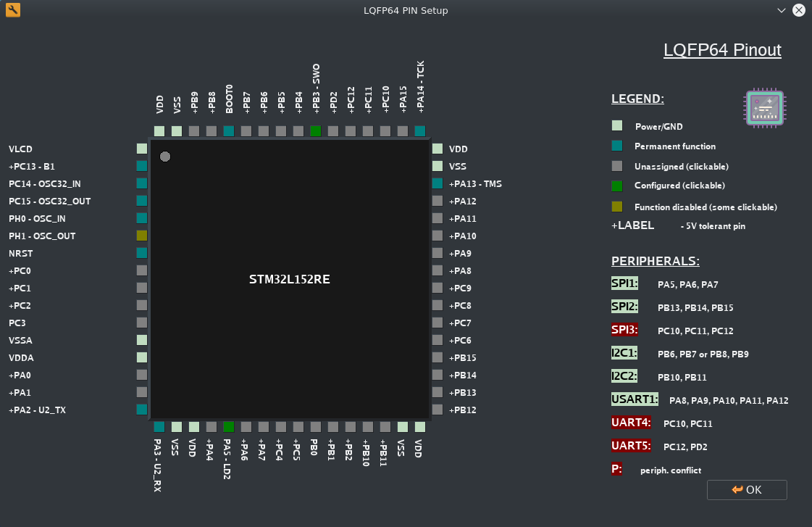Click the Function disabled olive legend swatch
This screenshot has height=527, width=812.
click(617, 207)
